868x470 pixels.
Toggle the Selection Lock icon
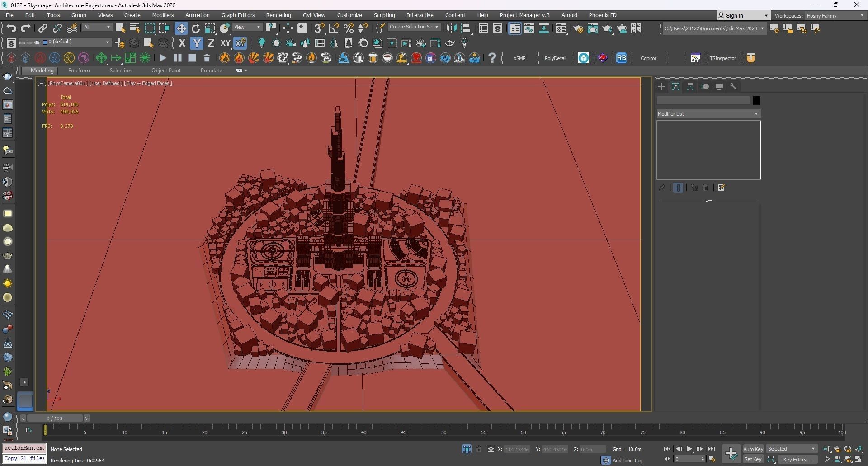(478, 449)
